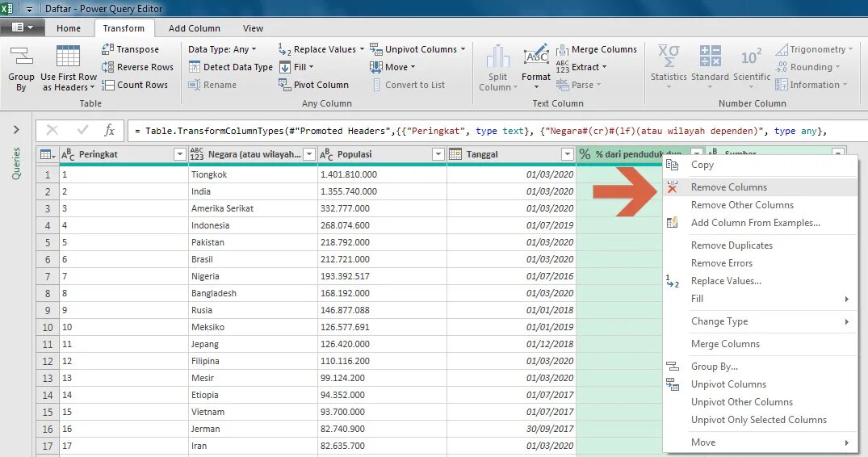The image size is (868, 457).
Task: Click the Merge Columns ribbon icon
Action: pyautogui.click(x=563, y=49)
